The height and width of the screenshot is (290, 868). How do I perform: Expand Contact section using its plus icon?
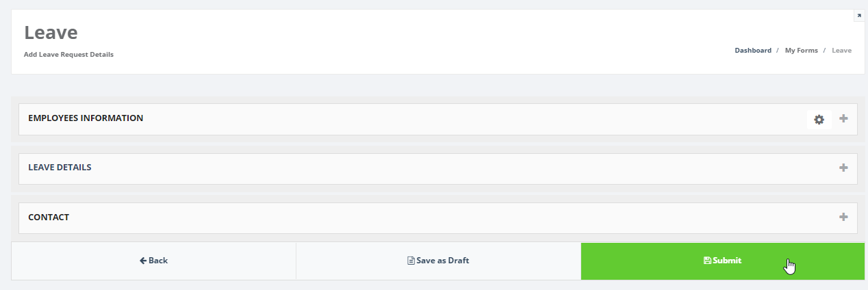coord(843,217)
